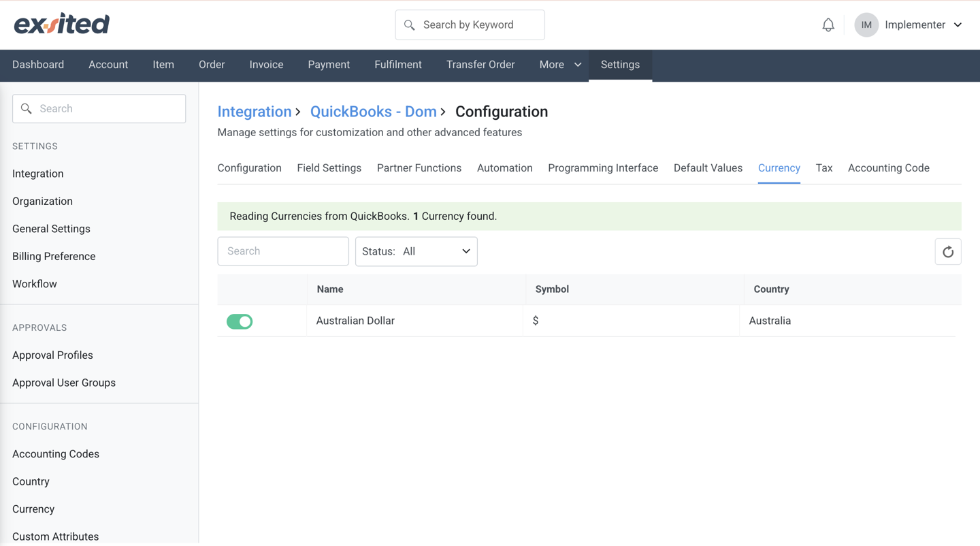Image resolution: width=980 pixels, height=546 pixels.
Task: Focus the sidebar Search field
Action: pyautogui.click(x=99, y=109)
